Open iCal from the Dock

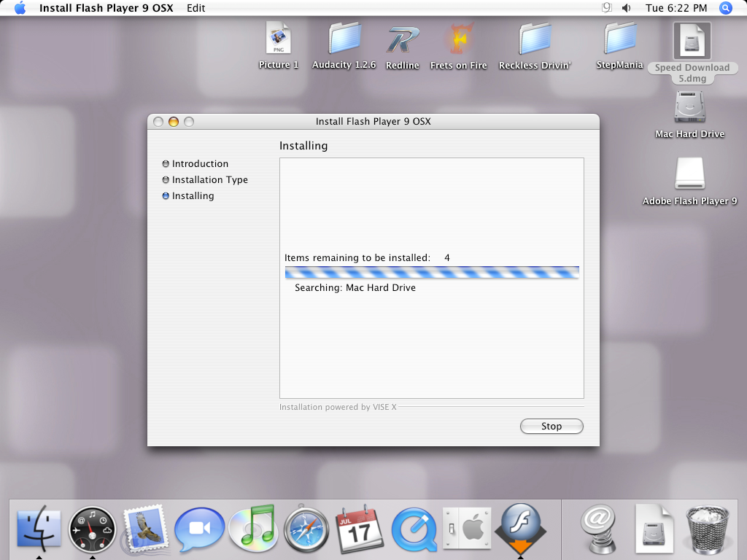(360, 529)
